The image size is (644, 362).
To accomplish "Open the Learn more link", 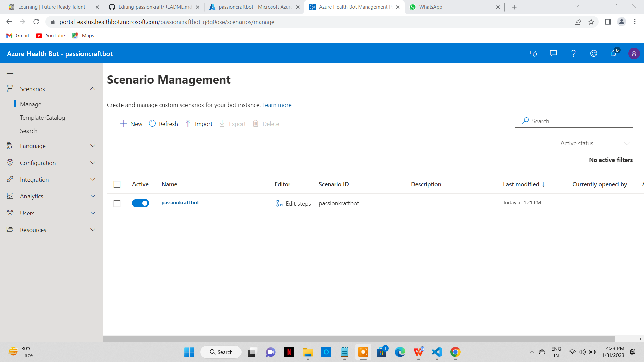I will click(277, 105).
